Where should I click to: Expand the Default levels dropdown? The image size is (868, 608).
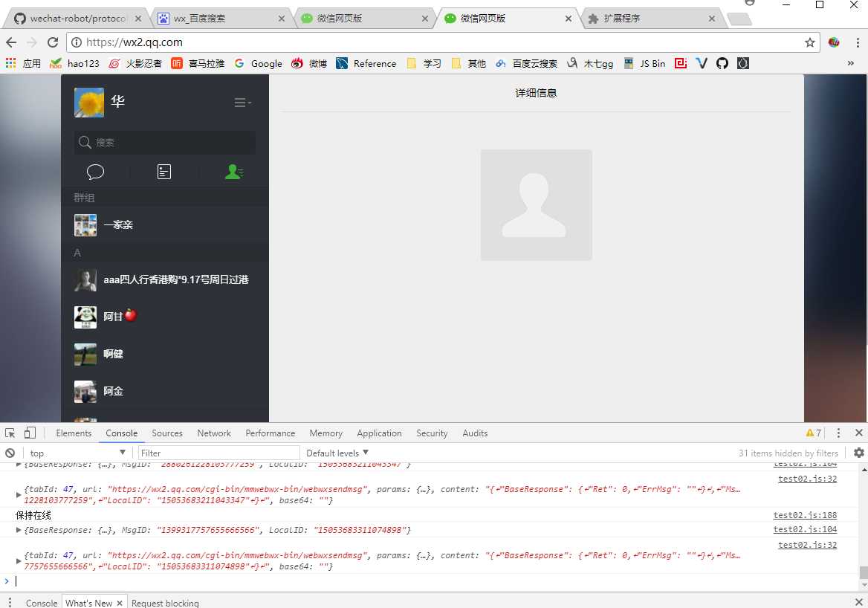click(x=337, y=453)
